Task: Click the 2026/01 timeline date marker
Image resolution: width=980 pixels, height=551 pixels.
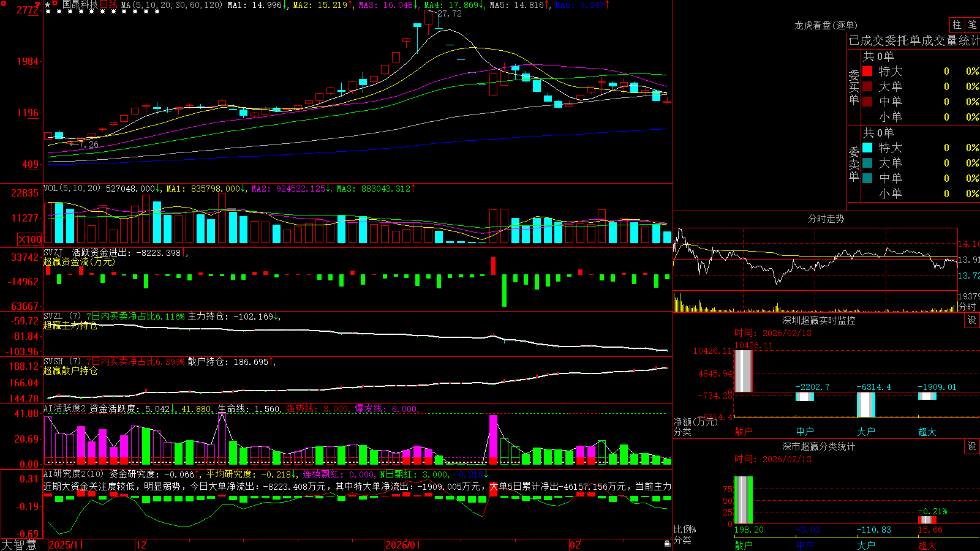Action: click(x=402, y=545)
